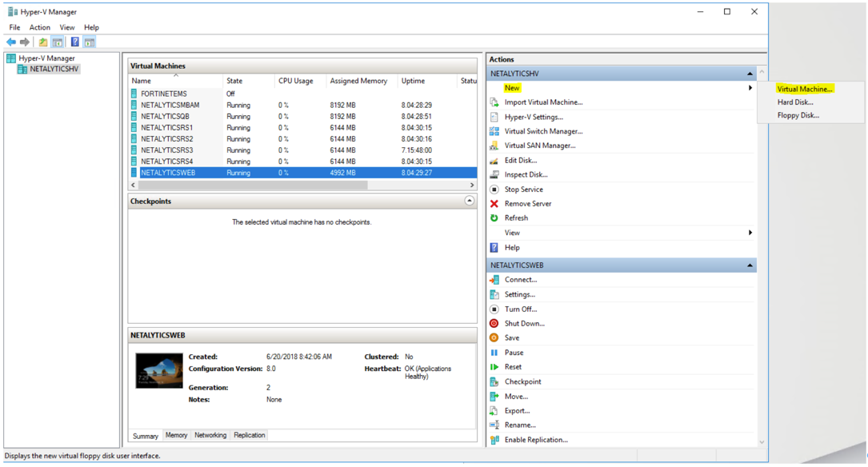Switch to the Memory tab
868x467 pixels.
[177, 436]
